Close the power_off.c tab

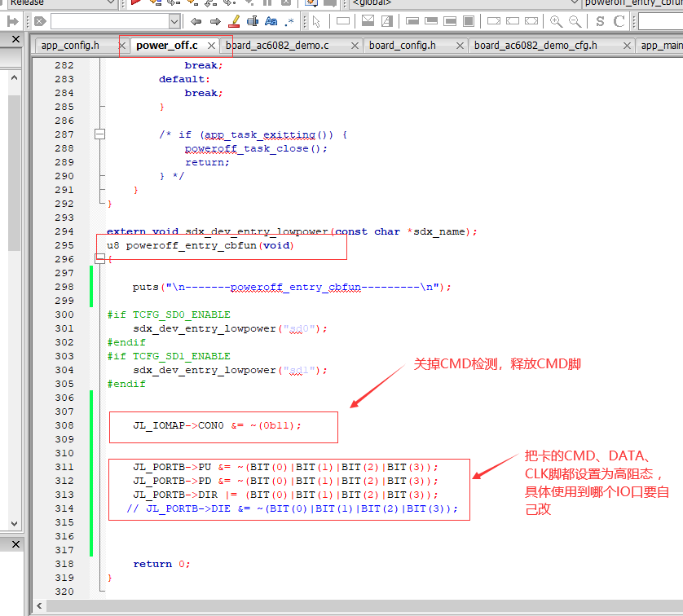click(211, 46)
